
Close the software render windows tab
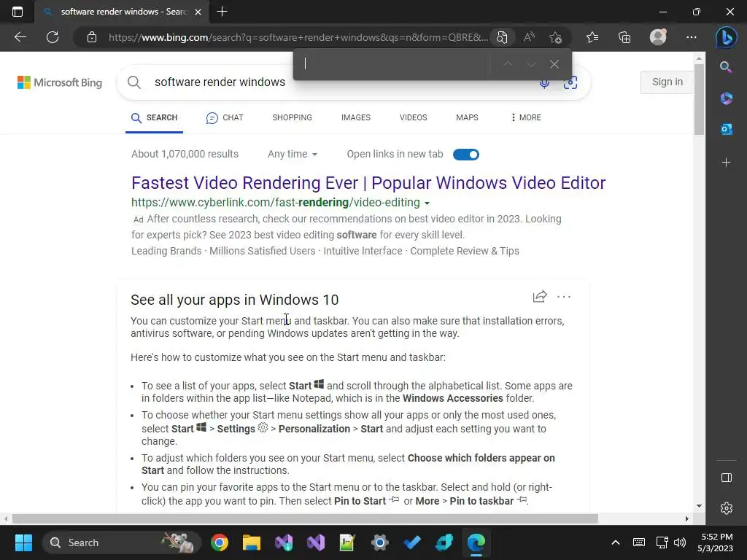pyautogui.click(x=198, y=12)
